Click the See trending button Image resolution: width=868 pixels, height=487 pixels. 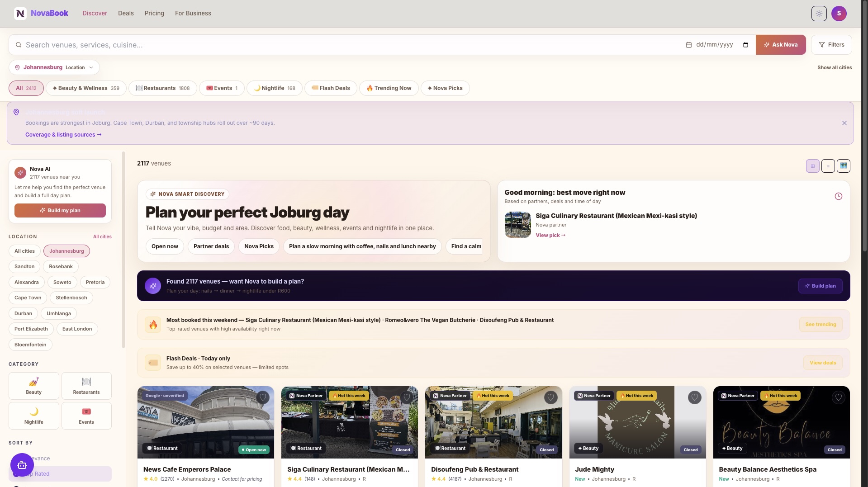pos(821,325)
